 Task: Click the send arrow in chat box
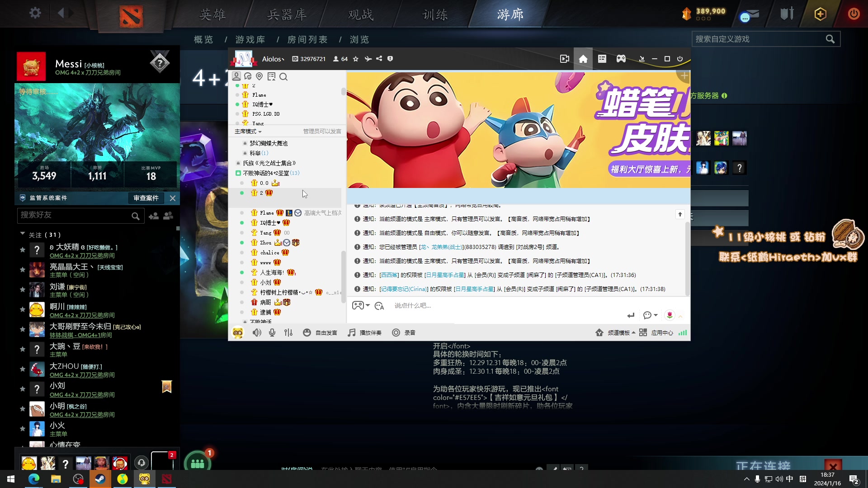(x=631, y=315)
